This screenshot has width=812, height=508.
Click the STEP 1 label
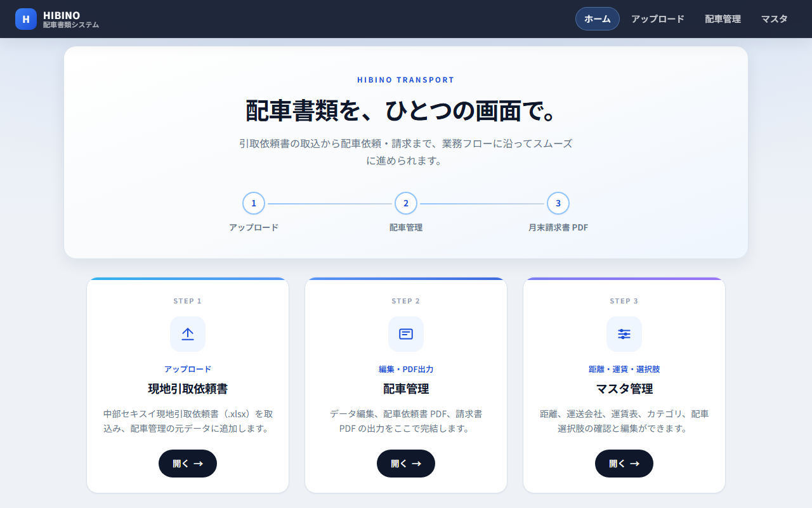coord(188,301)
